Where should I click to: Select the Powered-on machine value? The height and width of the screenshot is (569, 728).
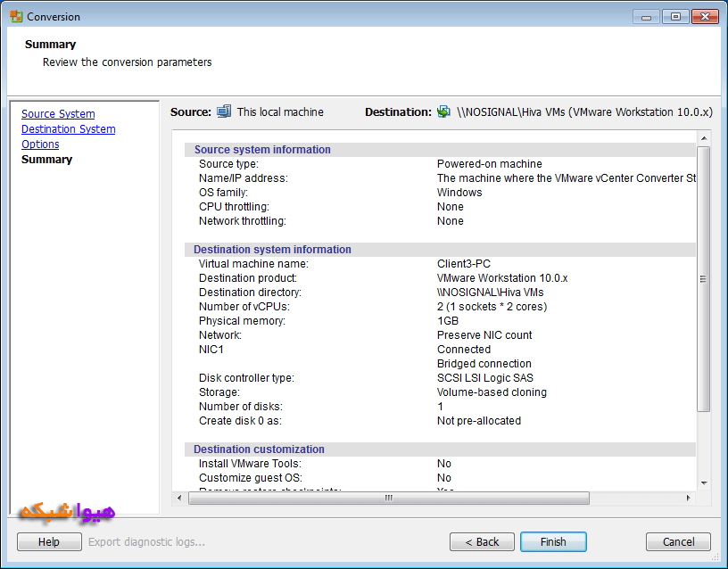point(490,164)
